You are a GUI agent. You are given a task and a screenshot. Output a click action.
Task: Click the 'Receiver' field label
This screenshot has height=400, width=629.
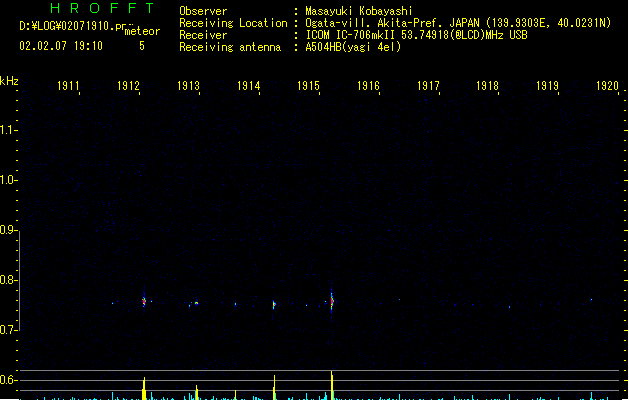click(x=203, y=35)
